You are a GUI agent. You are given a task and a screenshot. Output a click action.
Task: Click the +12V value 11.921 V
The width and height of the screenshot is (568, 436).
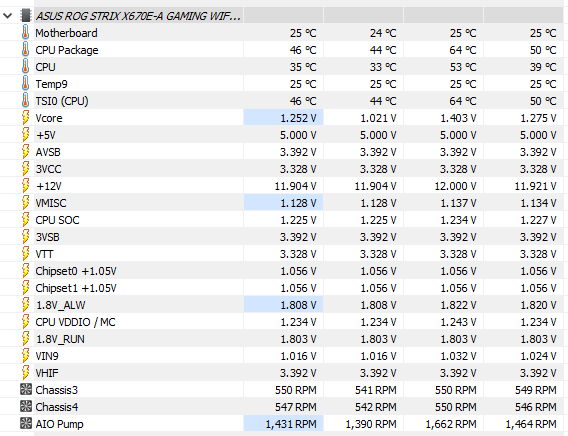click(535, 186)
